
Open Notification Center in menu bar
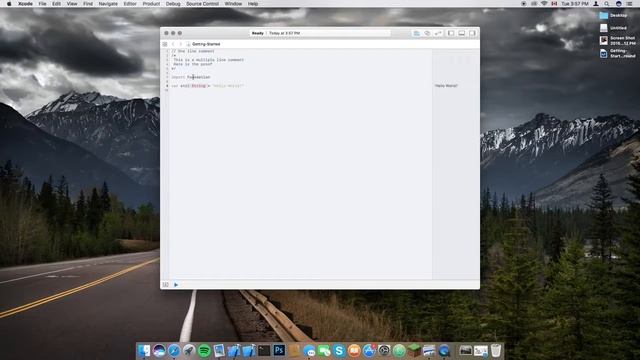629,4
